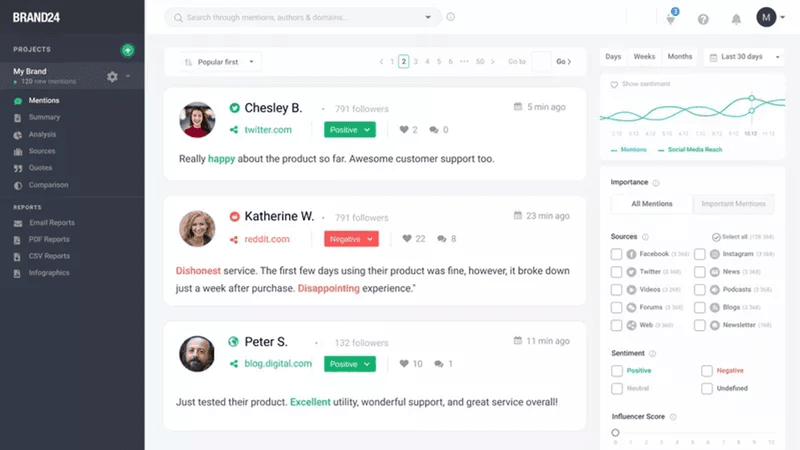This screenshot has width=800, height=450.
Task: Open the reddit.com source link
Action: [x=267, y=239]
